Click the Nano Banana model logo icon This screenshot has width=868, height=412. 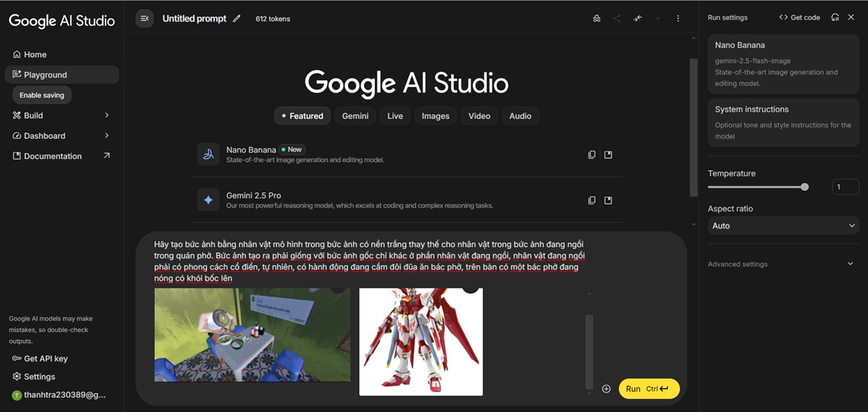coord(208,155)
